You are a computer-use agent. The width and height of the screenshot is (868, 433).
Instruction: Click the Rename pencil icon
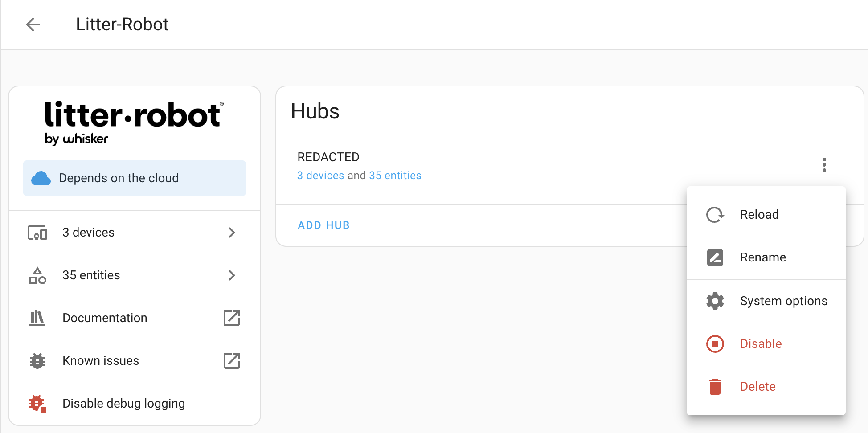[715, 257]
